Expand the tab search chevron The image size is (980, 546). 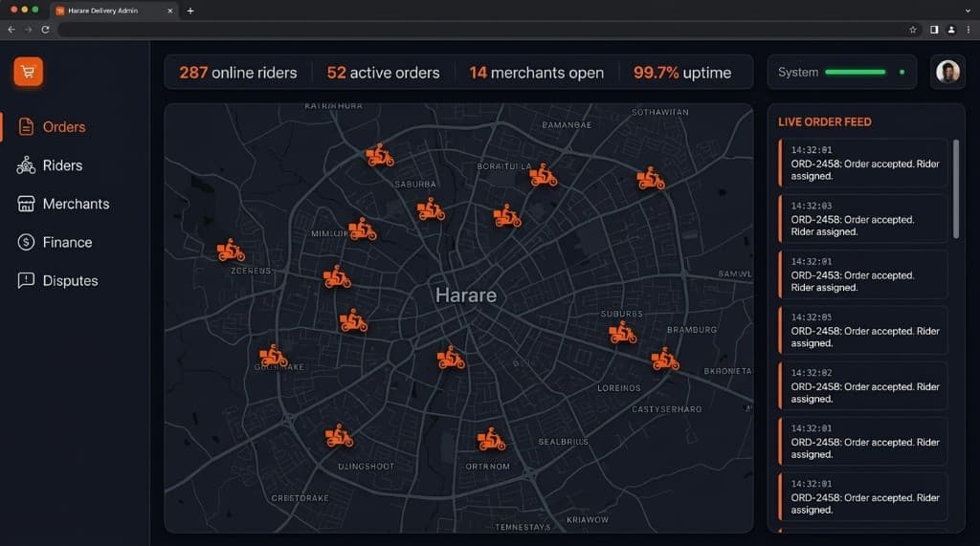coord(969,11)
